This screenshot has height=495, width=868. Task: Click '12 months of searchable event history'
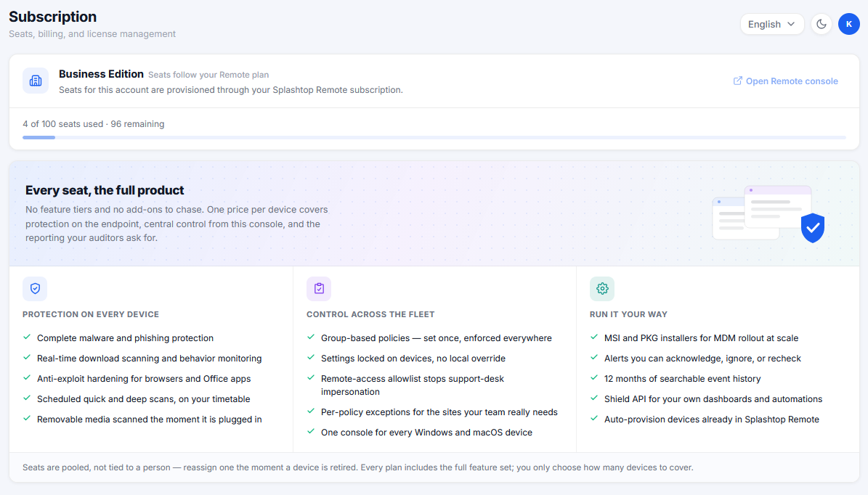[x=683, y=379]
